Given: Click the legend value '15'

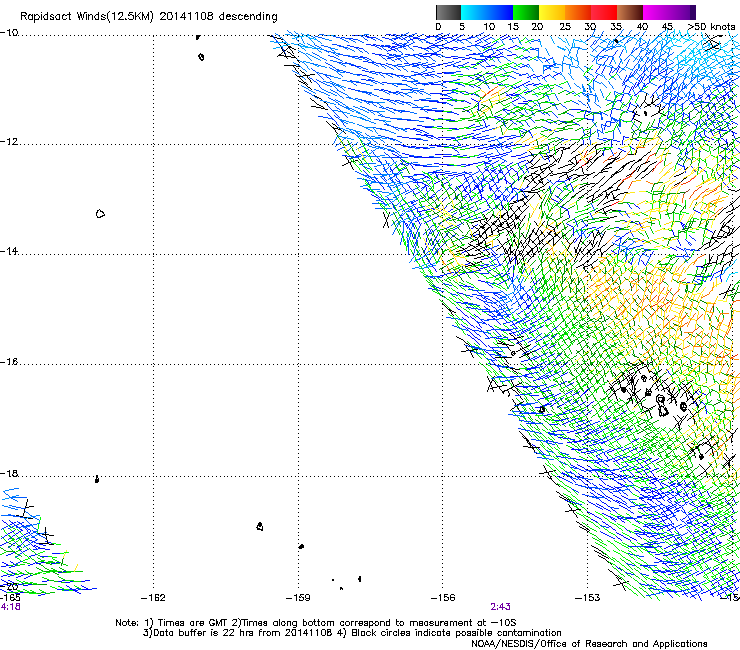Looking at the screenshot, I should click(513, 27).
